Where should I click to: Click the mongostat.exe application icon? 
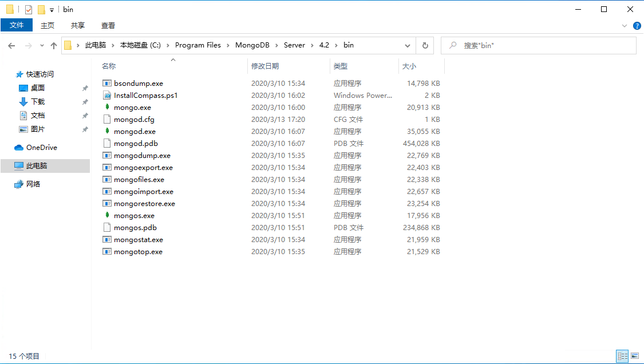pos(107,239)
